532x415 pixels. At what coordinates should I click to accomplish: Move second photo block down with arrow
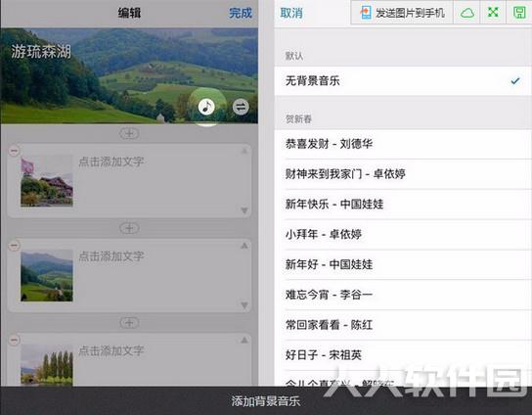point(244,305)
